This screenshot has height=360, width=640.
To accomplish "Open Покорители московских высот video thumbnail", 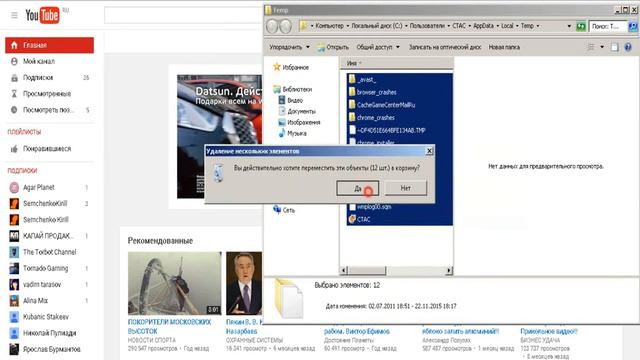I will (x=175, y=283).
